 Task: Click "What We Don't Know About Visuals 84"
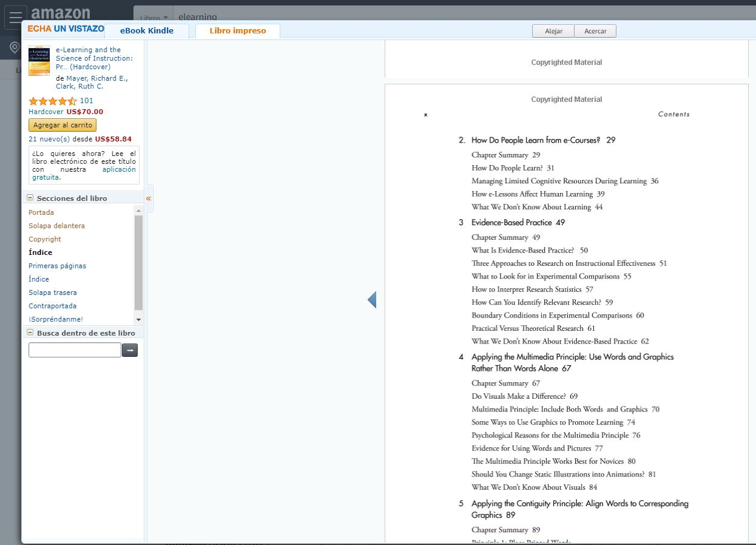(x=534, y=487)
